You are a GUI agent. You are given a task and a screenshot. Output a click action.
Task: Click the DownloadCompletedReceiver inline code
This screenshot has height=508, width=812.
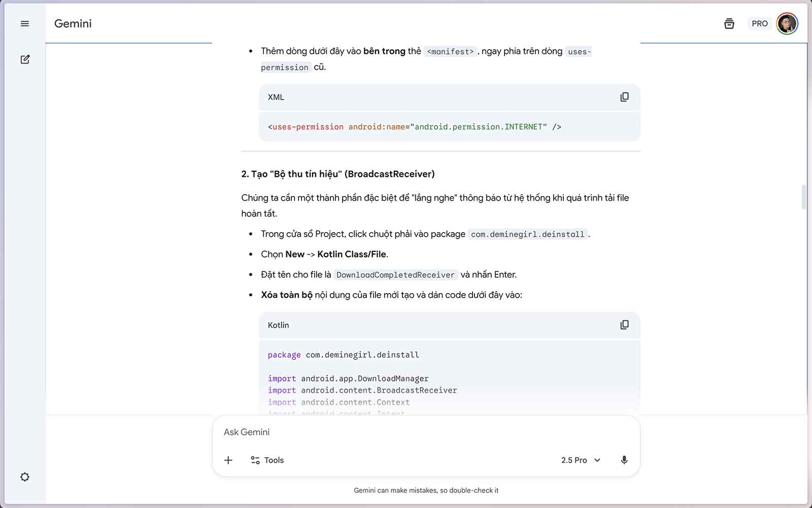395,275
